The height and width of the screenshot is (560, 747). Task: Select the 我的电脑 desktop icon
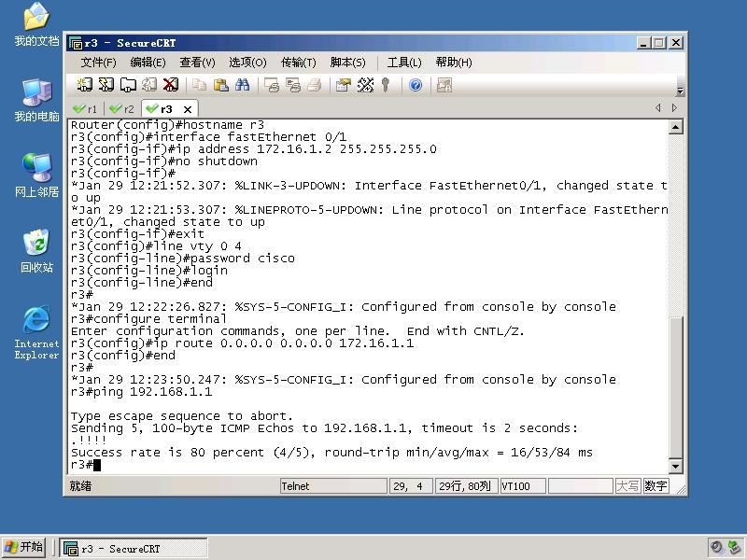pyautogui.click(x=36, y=100)
